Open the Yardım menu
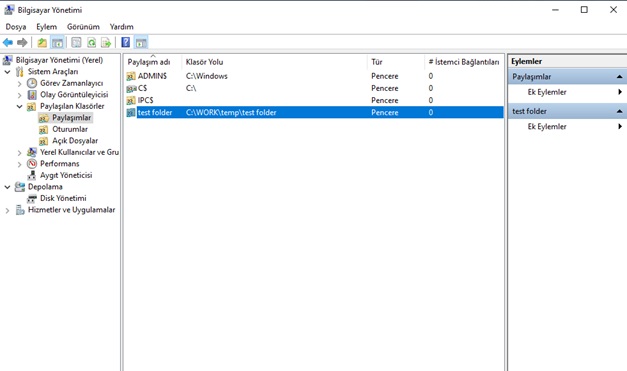Image resolution: width=627 pixels, height=371 pixels. click(122, 27)
